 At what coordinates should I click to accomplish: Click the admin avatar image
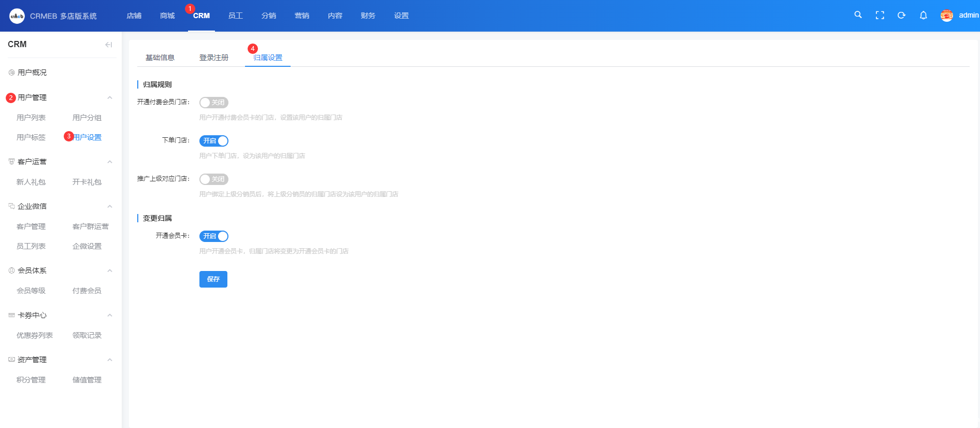click(x=946, y=16)
